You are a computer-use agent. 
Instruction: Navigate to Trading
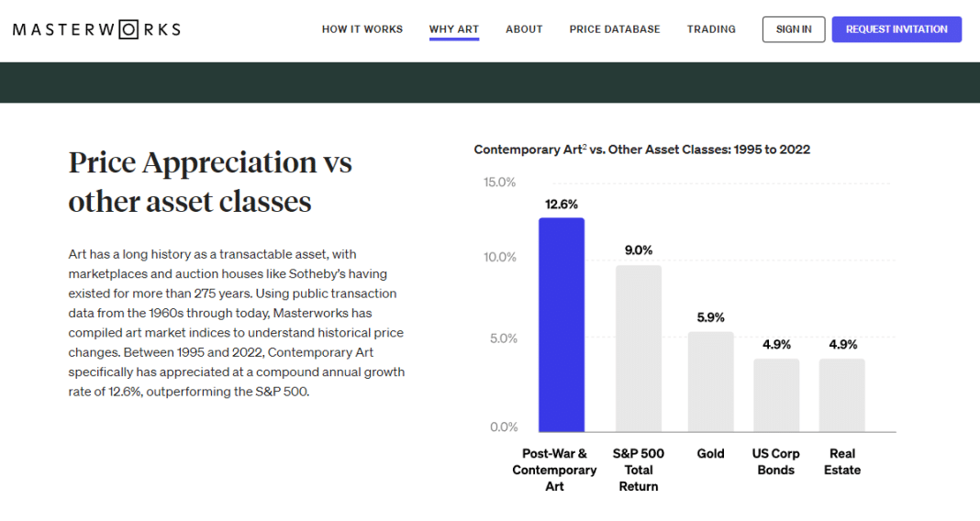711,29
